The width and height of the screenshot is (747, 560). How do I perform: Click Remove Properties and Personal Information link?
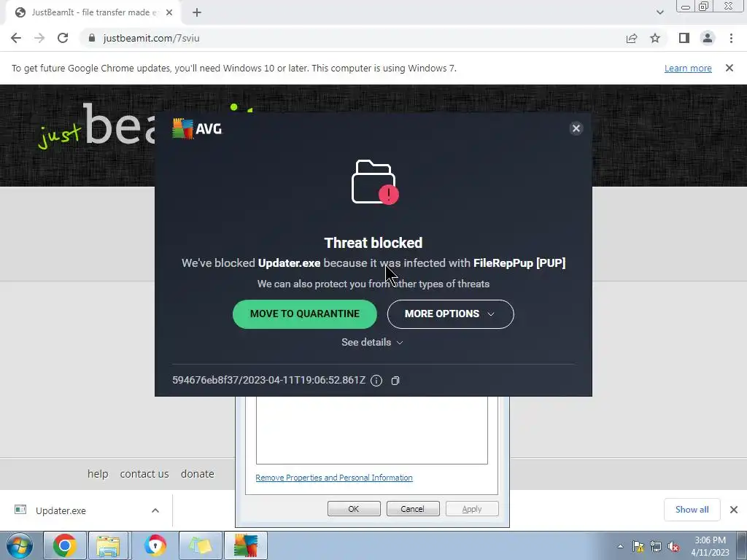[334, 478]
